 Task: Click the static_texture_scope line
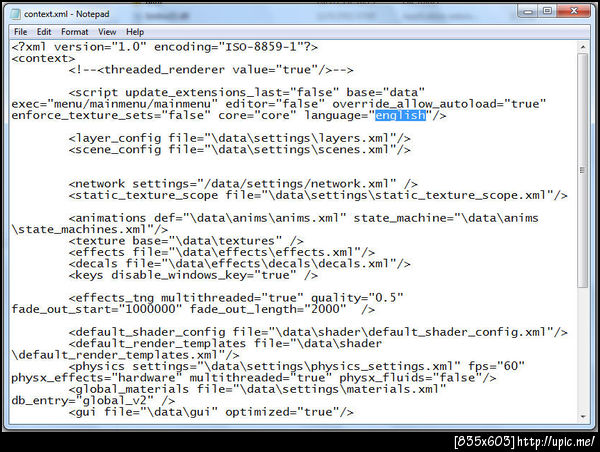tap(318, 195)
